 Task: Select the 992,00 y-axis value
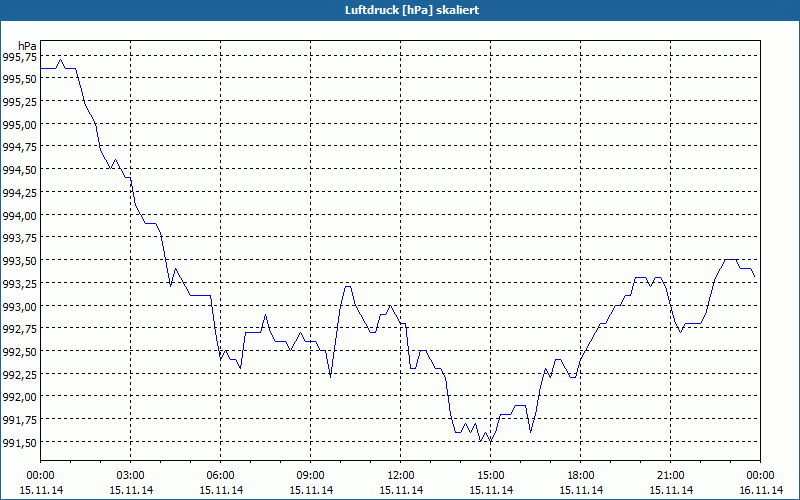(x=19, y=397)
